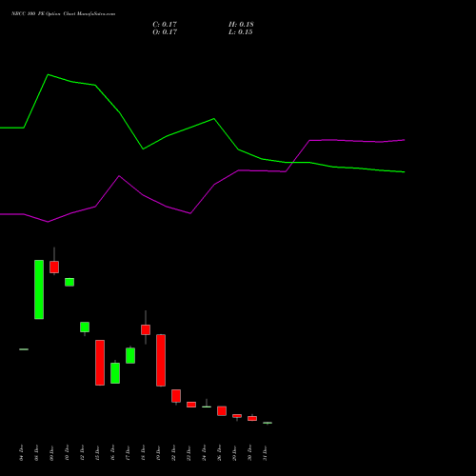Click the green and purple line crossover point
This screenshot has height=476, width=476.
pos(292,163)
